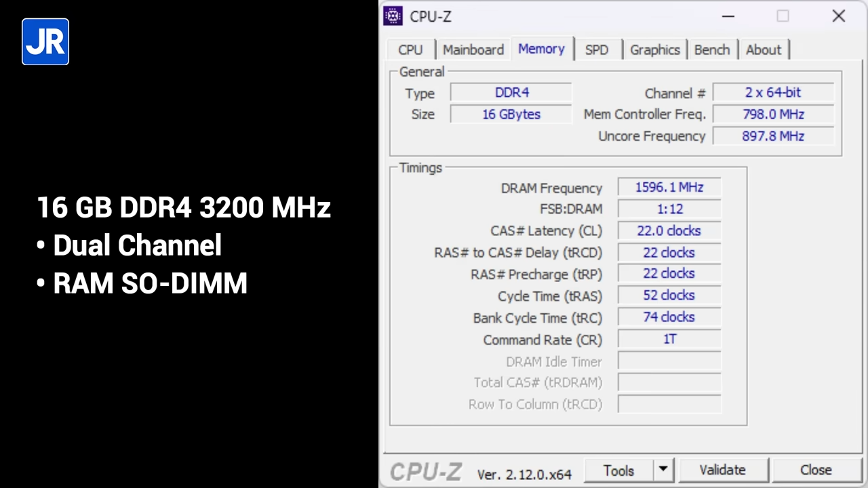Select the 1596.1 MHz DRAM frequency value
The height and width of the screenshot is (488, 868).
(669, 188)
